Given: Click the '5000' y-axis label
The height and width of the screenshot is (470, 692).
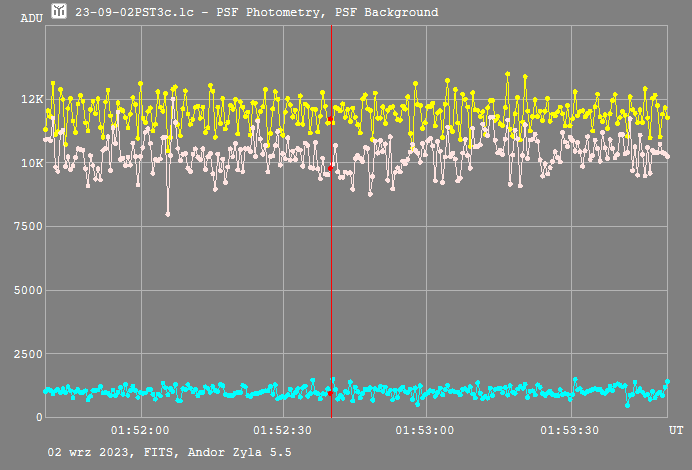Looking at the screenshot, I should 28,290.
